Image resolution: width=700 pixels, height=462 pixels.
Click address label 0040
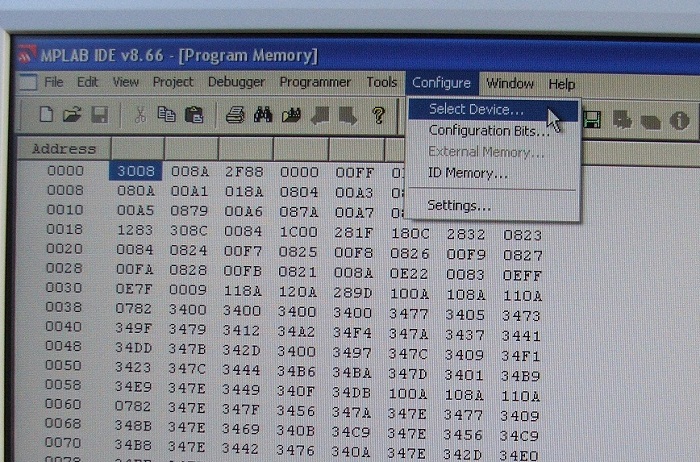click(63, 327)
